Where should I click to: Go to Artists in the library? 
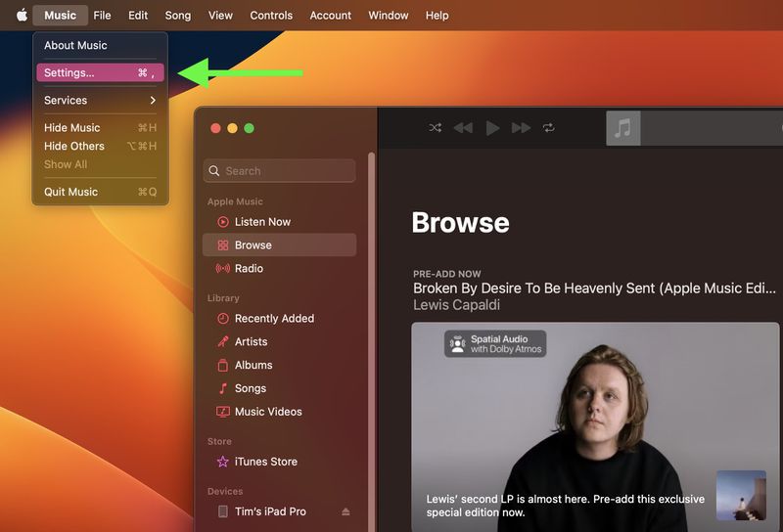point(251,342)
